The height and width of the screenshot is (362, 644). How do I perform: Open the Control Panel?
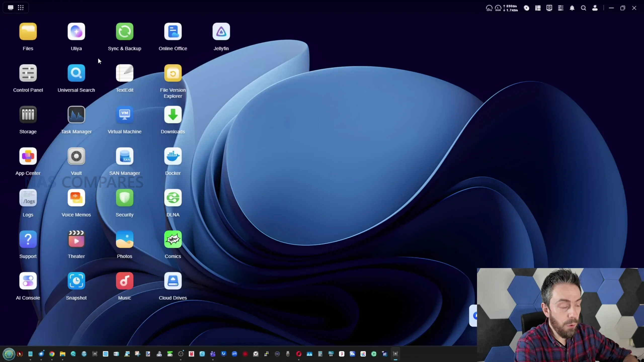coord(28,73)
